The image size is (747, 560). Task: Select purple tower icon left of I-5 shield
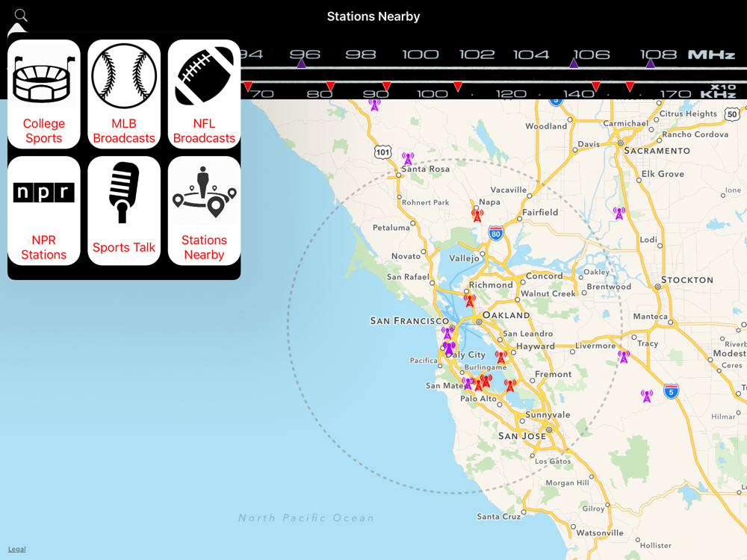pos(646,396)
